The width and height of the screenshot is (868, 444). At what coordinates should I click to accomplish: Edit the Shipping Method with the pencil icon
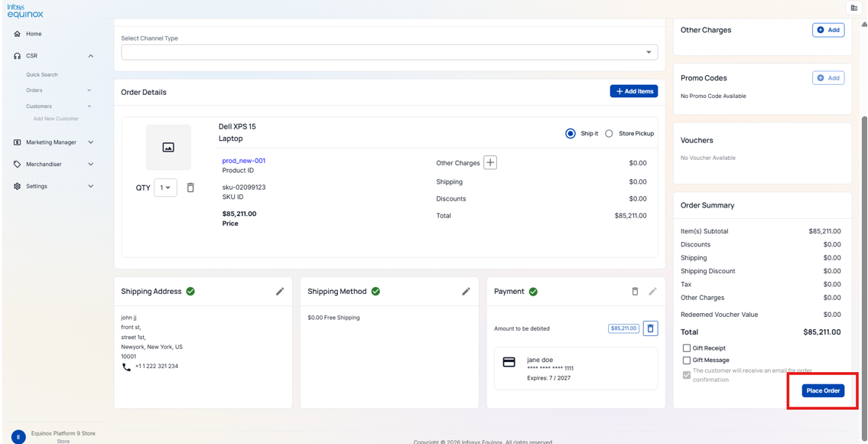click(466, 291)
